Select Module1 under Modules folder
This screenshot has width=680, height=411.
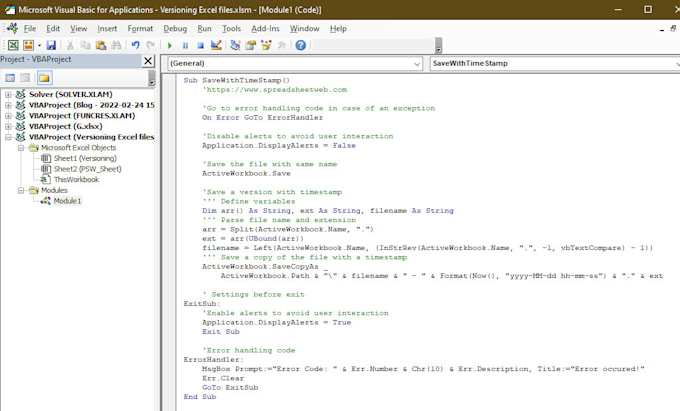click(x=67, y=200)
